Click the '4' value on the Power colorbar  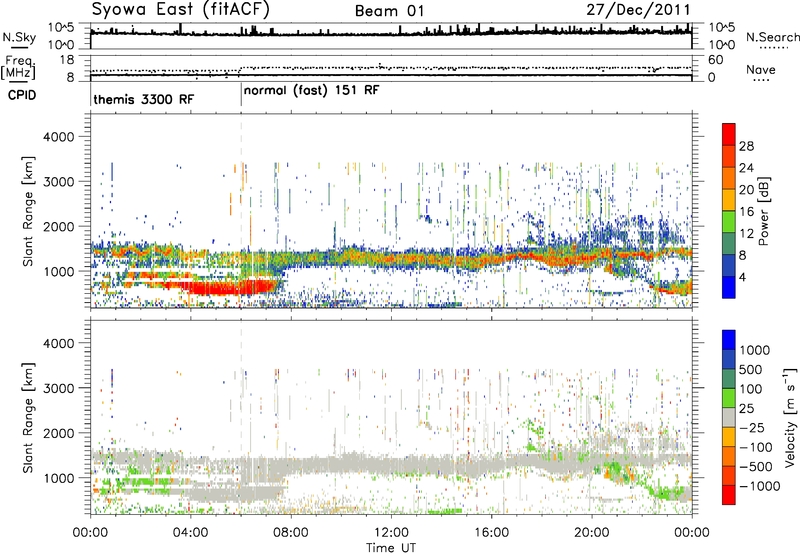(743, 277)
